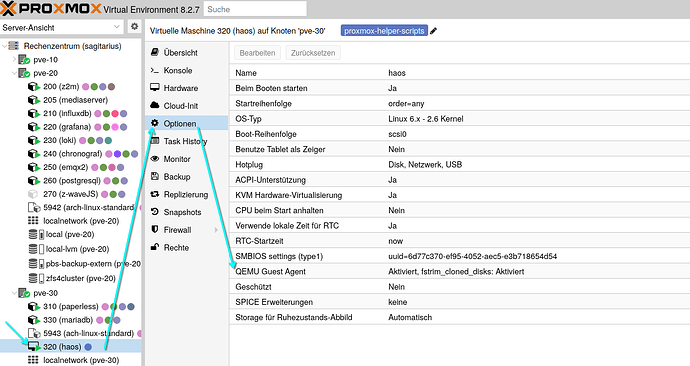The image size is (690, 366).
Task: Open the Server-Ansicht view dropdown
Action: [62, 27]
